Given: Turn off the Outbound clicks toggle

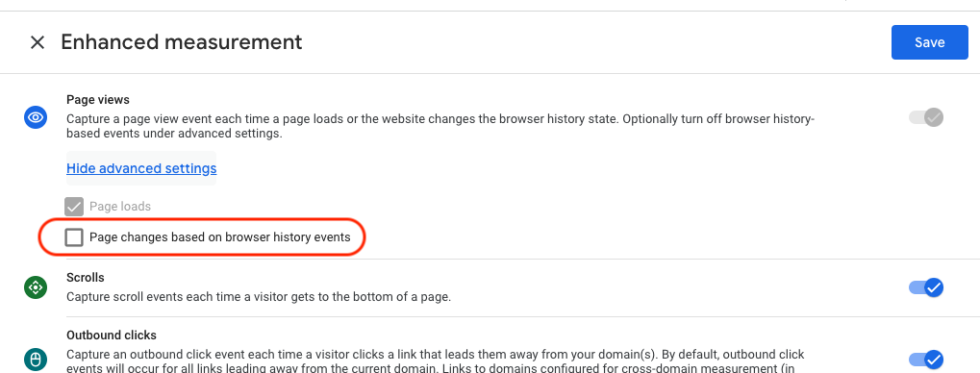Looking at the screenshot, I should tap(926, 360).
